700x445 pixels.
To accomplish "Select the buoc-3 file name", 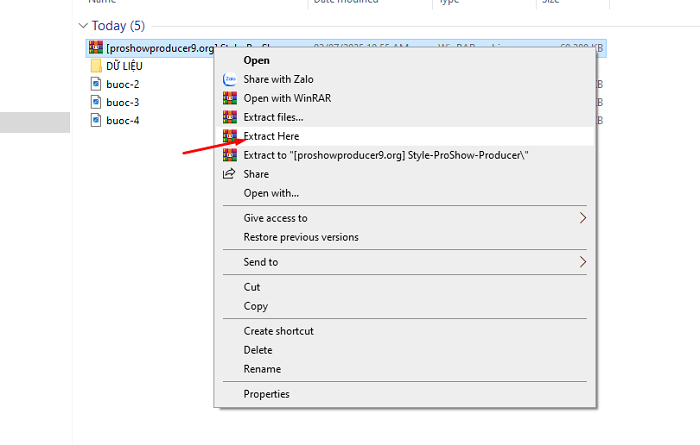I will point(123,103).
